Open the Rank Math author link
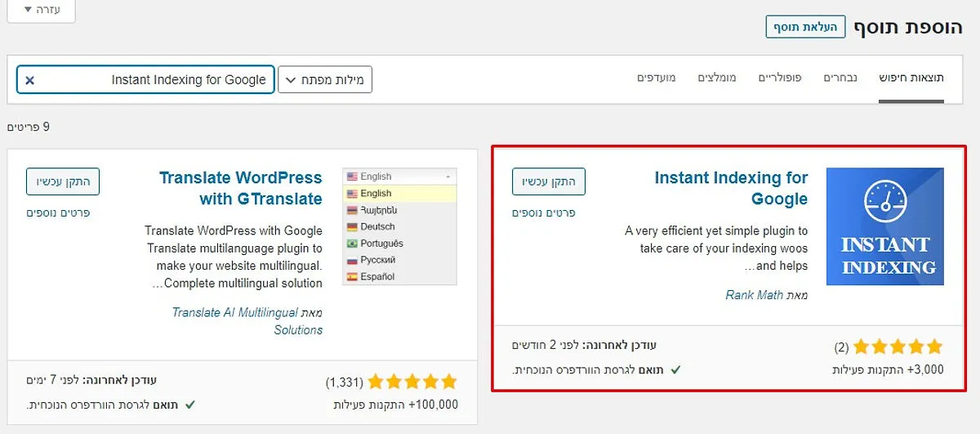This screenshot has width=980, height=434. tap(755, 295)
